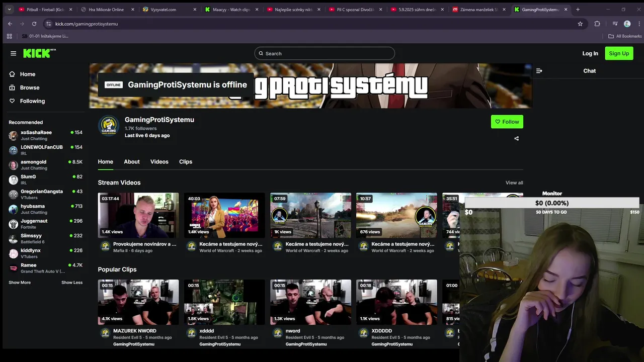Image resolution: width=644 pixels, height=362 pixels.
Task: Open the hamburger sidebar menu
Action: pyautogui.click(x=13, y=53)
